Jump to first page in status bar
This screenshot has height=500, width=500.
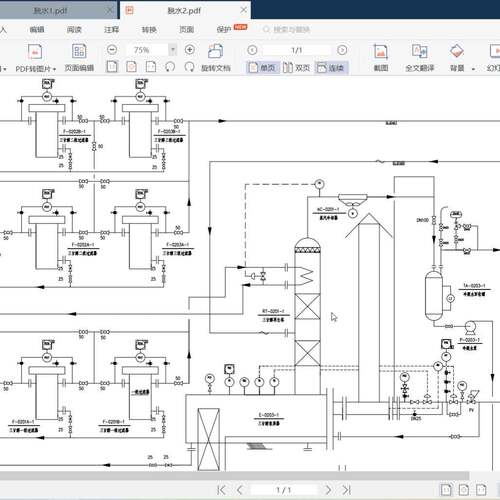point(221,490)
